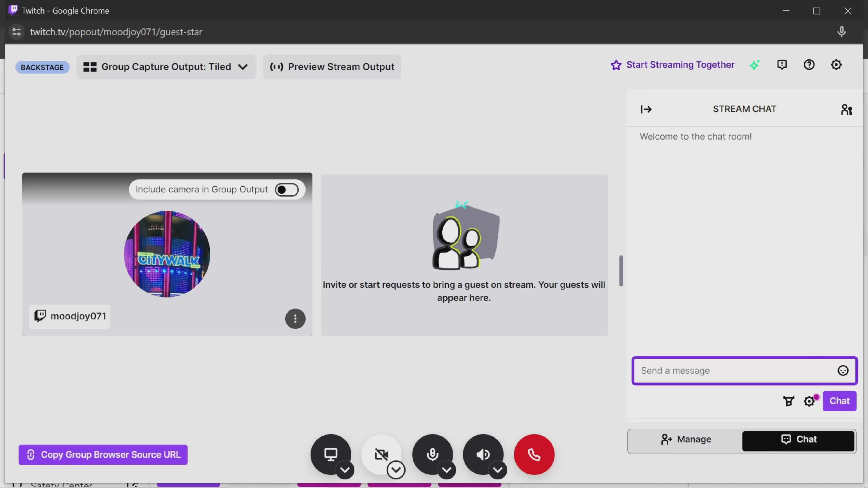Toggle the camera off using video icon

coord(382,454)
